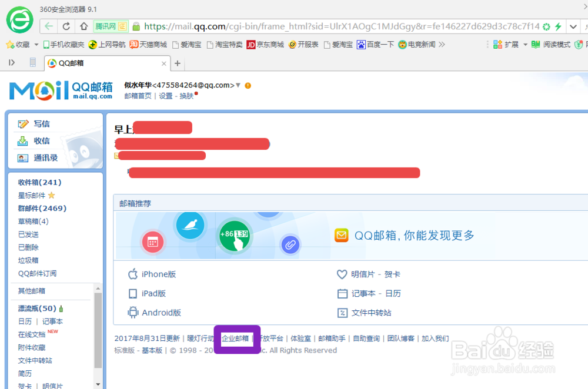Close the QQ邮箱 tab
The height and width of the screenshot is (389, 588).
click(x=164, y=63)
